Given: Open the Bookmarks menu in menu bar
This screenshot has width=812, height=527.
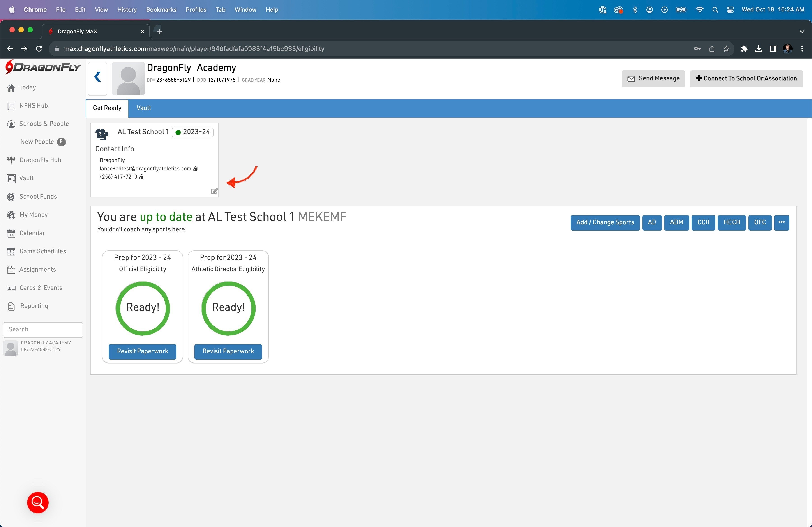Looking at the screenshot, I should pyautogui.click(x=161, y=9).
